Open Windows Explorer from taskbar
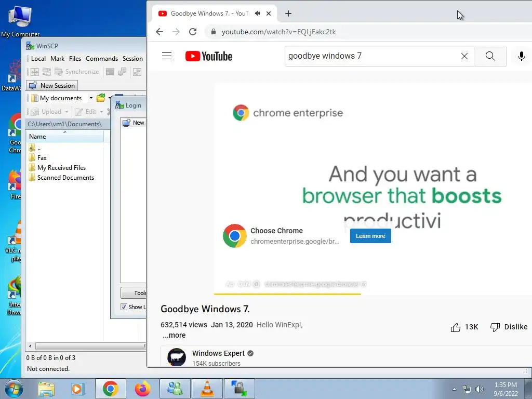 point(46,389)
